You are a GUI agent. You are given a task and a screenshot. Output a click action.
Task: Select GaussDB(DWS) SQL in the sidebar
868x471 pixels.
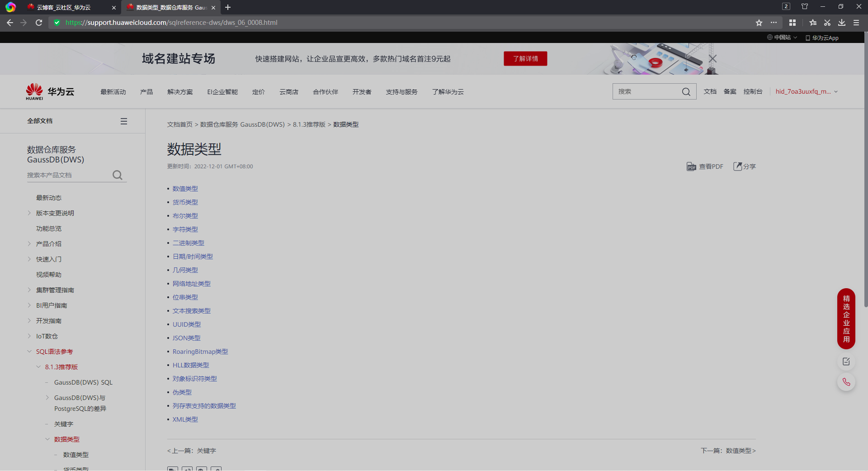(83, 382)
